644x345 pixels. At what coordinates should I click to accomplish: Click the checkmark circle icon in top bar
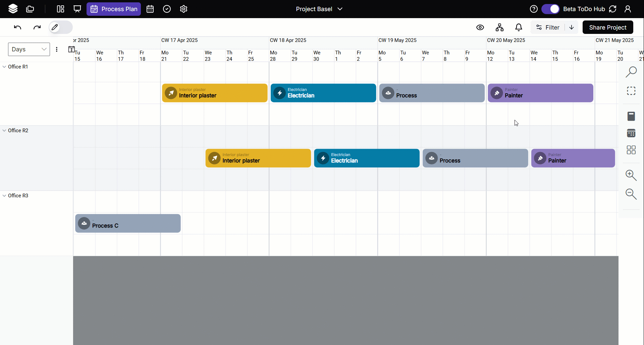[x=167, y=9]
